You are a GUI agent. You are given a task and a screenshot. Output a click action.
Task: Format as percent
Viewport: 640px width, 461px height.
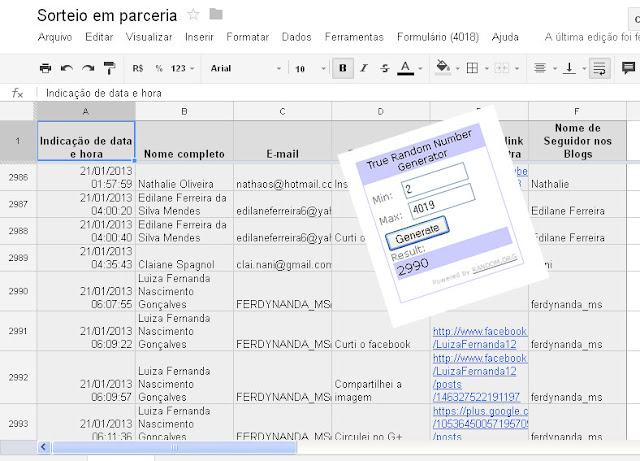click(x=159, y=68)
